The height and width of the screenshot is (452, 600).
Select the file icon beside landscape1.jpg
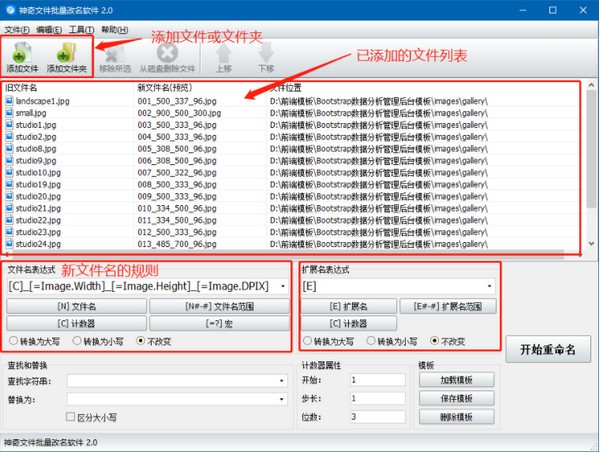10,101
